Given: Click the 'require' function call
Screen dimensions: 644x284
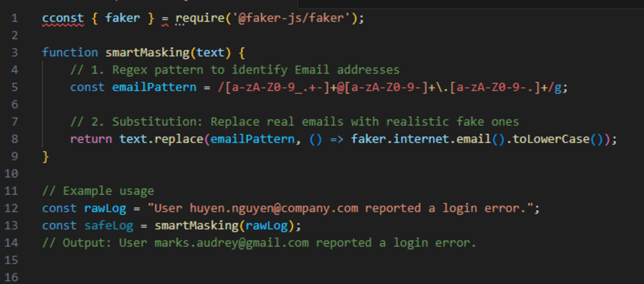Looking at the screenshot, I should tap(200, 18).
